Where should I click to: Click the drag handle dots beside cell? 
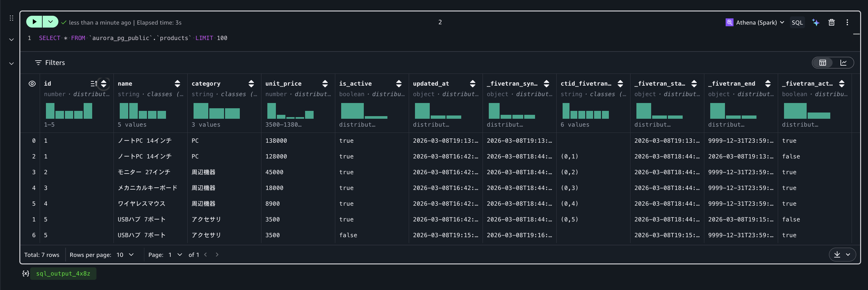click(x=11, y=18)
